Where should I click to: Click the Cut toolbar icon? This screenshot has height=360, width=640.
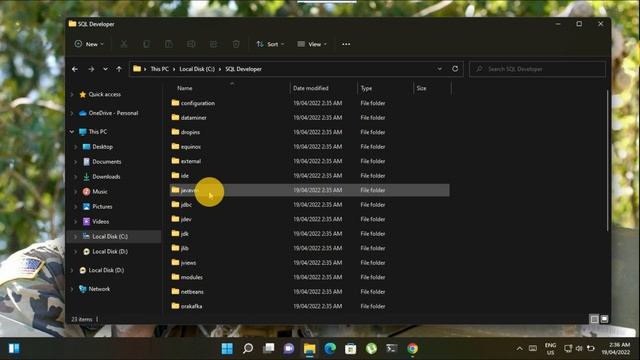124,44
